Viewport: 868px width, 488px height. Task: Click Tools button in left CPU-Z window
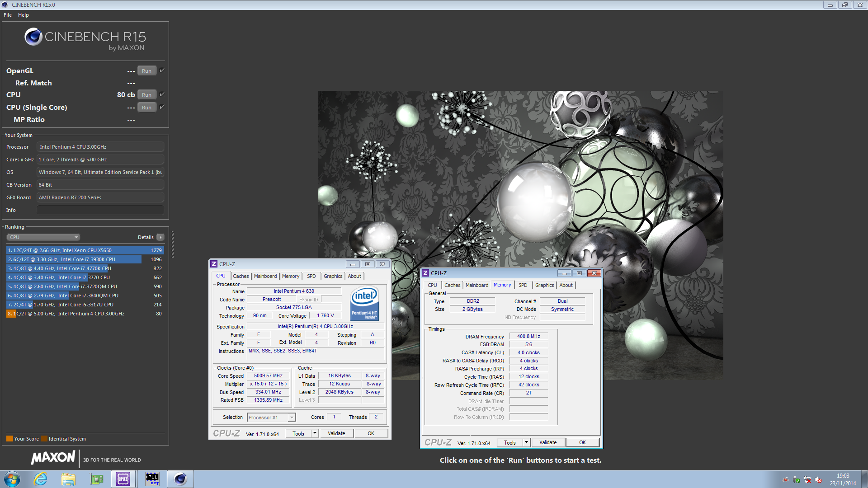pyautogui.click(x=298, y=433)
